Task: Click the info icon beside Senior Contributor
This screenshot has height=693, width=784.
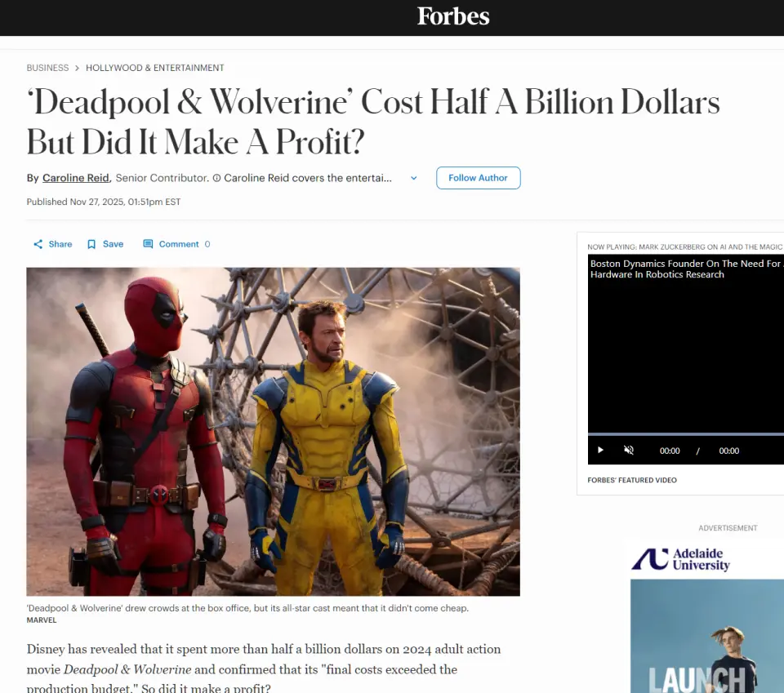Action: point(216,178)
